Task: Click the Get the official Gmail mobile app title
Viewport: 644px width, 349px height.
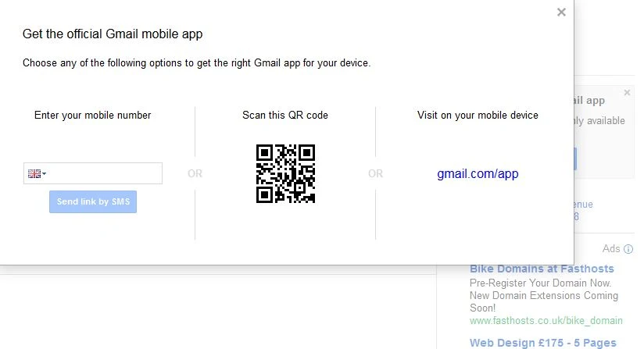Action: [x=113, y=34]
